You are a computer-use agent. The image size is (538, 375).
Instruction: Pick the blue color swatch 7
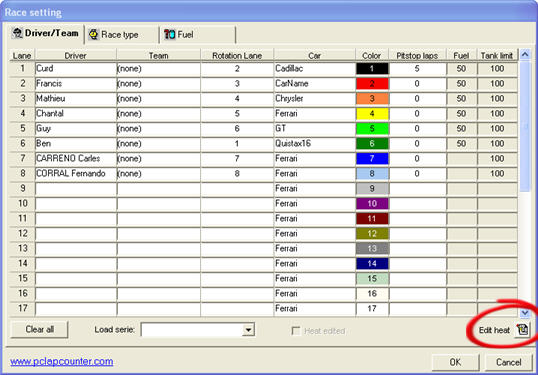click(x=372, y=159)
